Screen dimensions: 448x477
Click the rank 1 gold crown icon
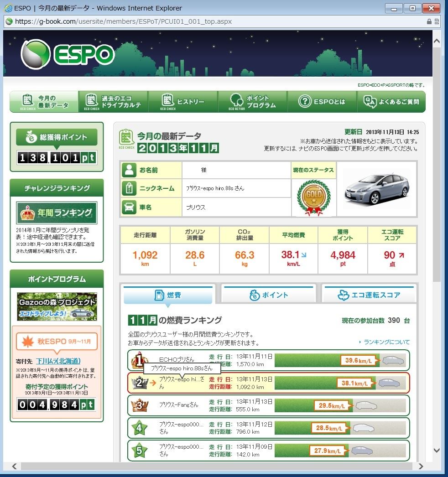[x=139, y=361]
